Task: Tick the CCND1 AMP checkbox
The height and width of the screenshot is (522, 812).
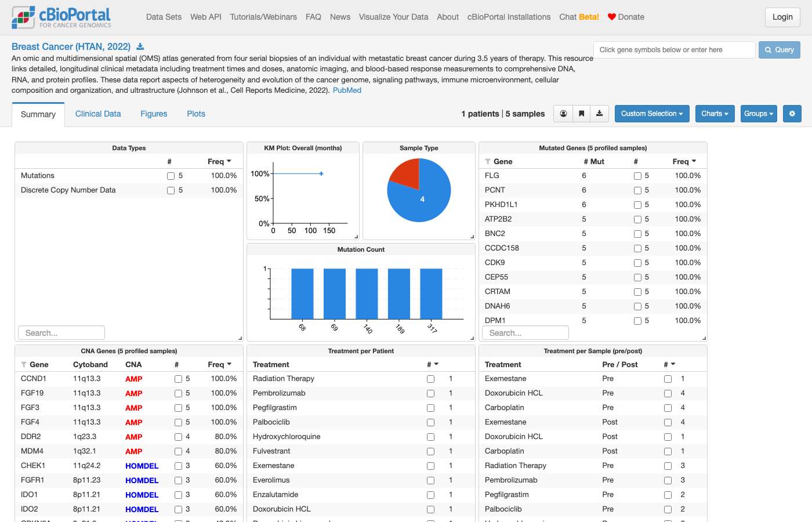Action: pyautogui.click(x=178, y=379)
